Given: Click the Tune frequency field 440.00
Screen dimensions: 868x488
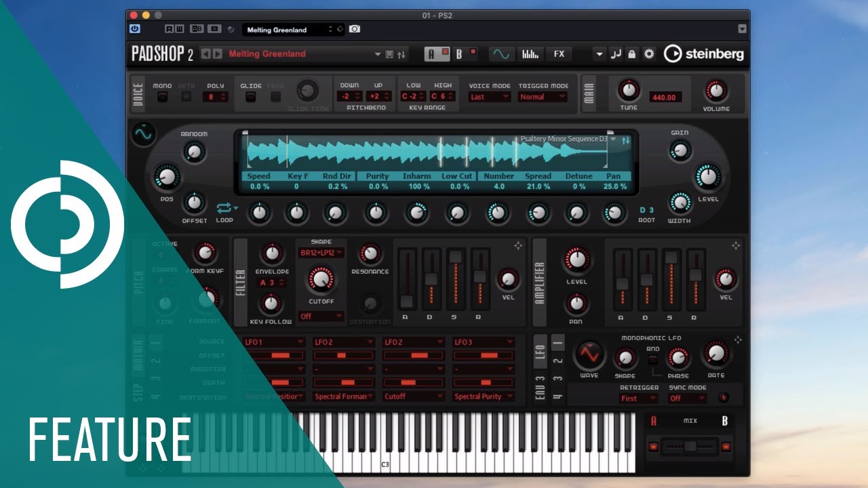Looking at the screenshot, I should pyautogui.click(x=665, y=98).
